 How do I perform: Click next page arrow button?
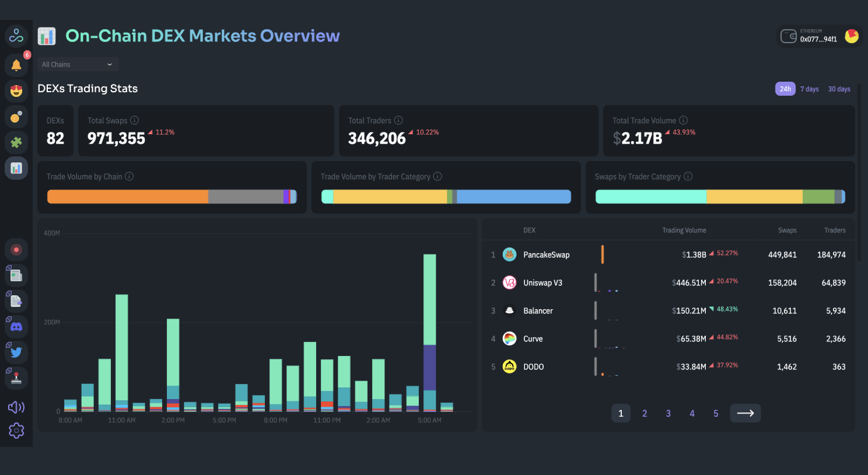tap(745, 413)
